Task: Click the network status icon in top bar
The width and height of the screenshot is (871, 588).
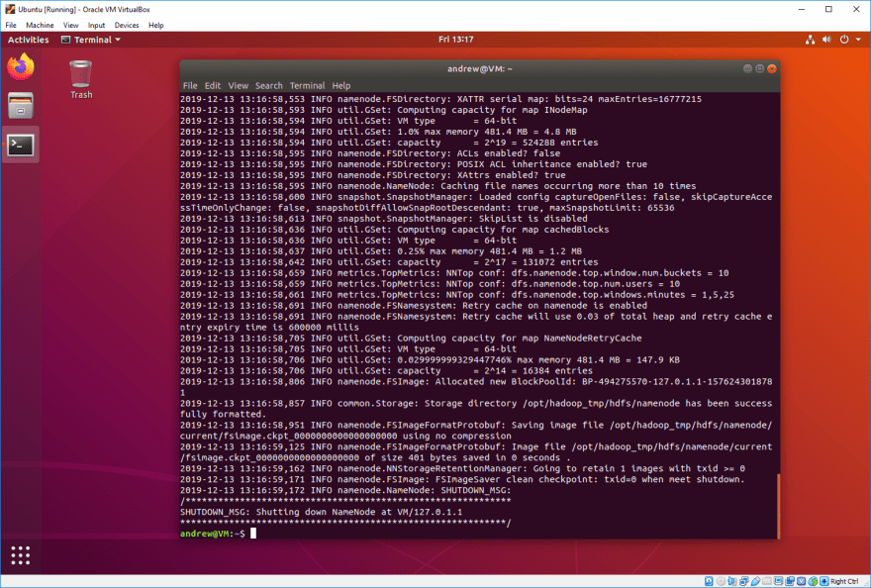Action: [810, 40]
